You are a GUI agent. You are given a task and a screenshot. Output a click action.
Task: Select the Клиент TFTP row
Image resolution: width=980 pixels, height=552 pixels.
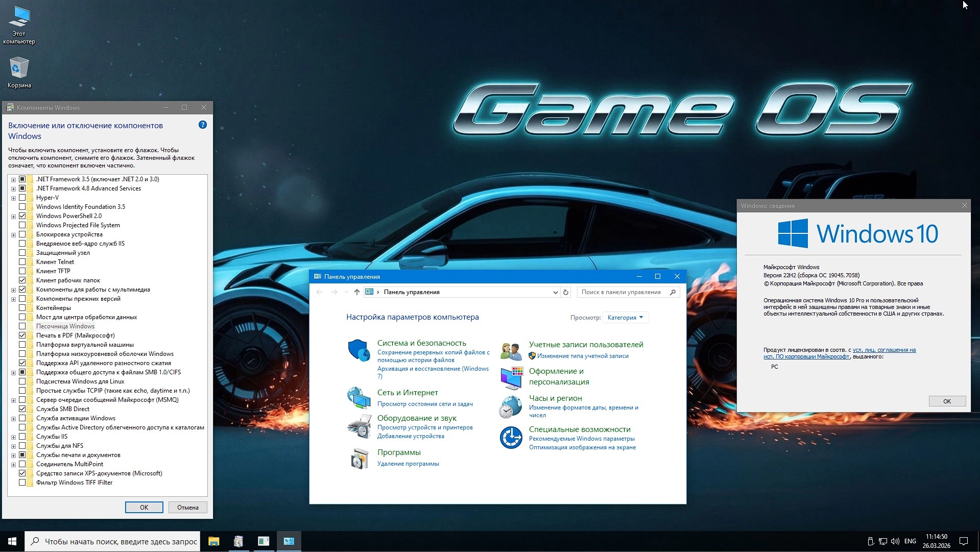(x=53, y=271)
